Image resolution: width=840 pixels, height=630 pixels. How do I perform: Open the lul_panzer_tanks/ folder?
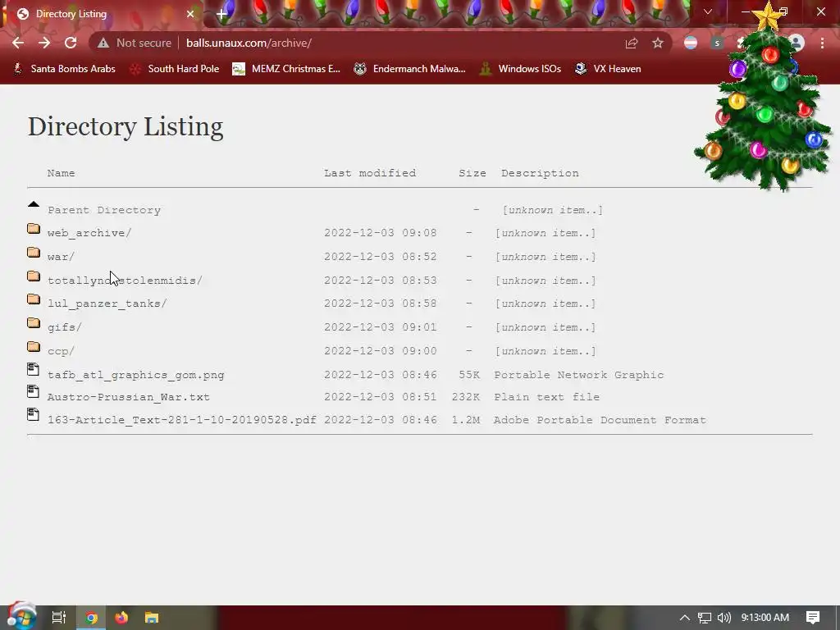[x=107, y=304]
